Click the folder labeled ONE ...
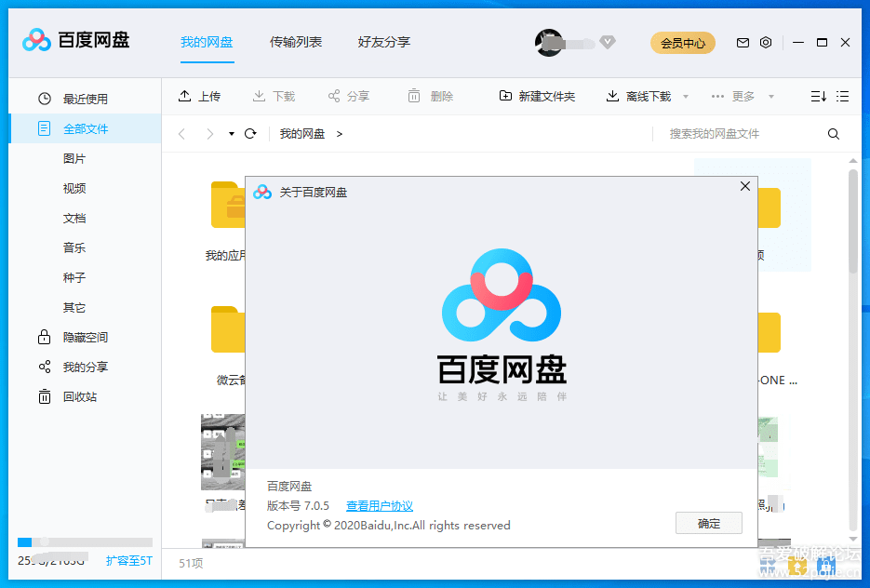 [x=769, y=333]
